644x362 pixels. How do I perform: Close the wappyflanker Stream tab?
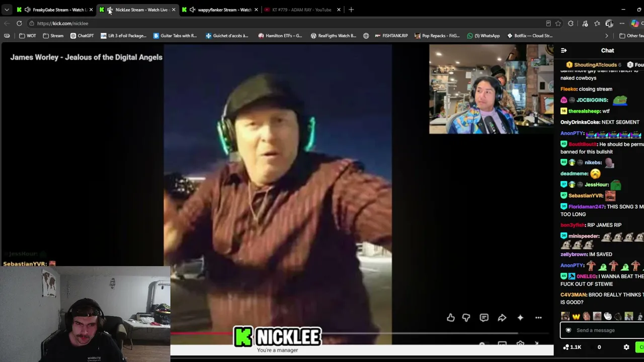[256, 10]
